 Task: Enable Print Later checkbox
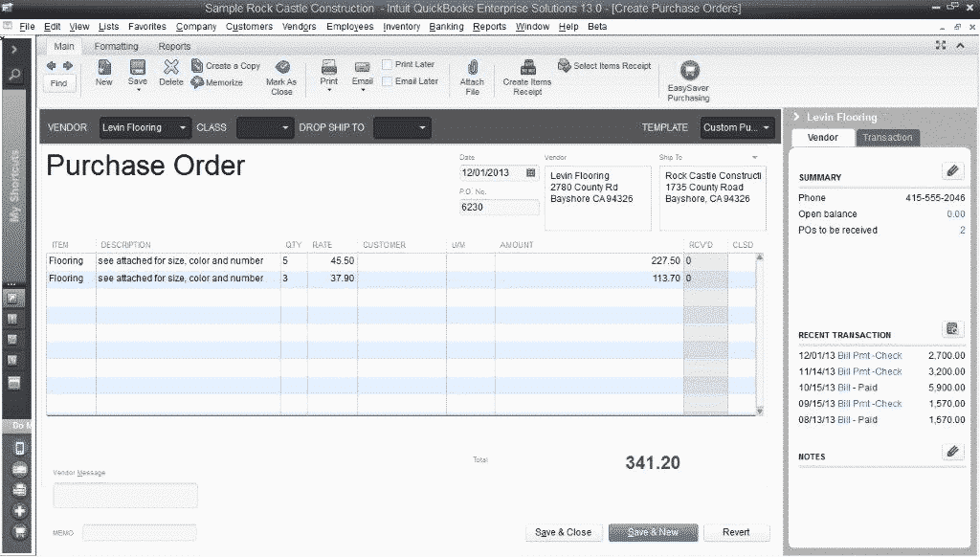[x=388, y=65]
